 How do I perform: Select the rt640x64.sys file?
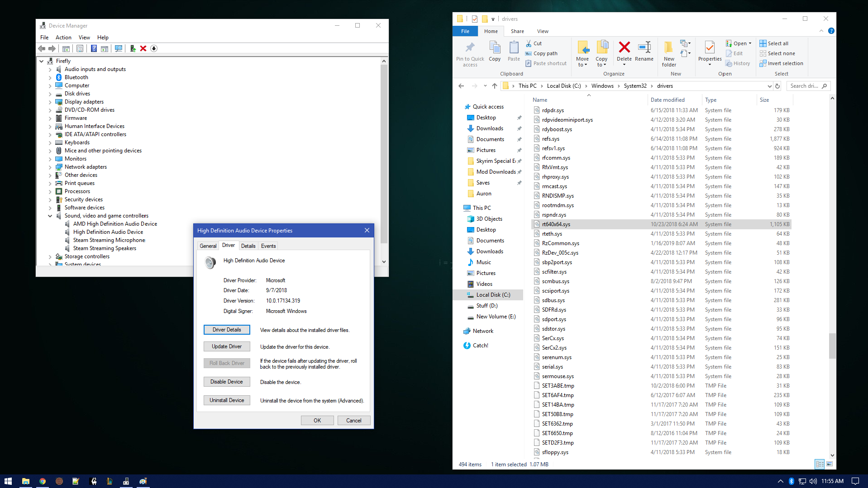tap(661, 224)
